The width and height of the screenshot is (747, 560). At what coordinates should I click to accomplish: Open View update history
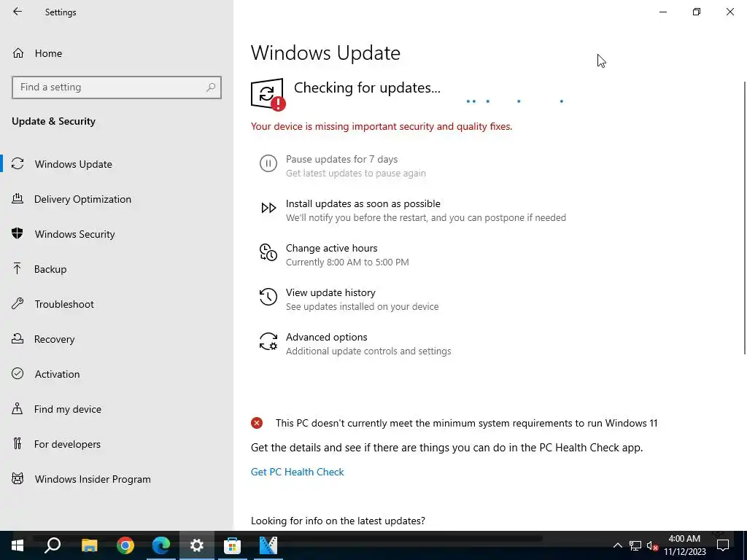[330, 292]
